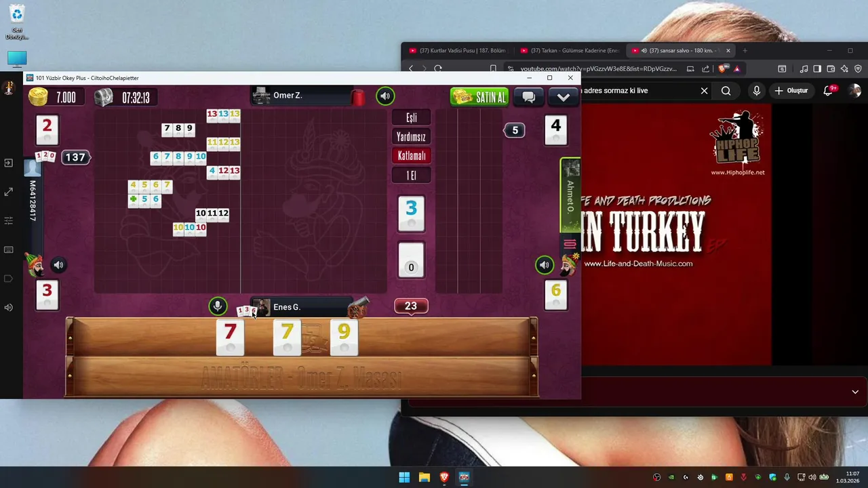The height and width of the screenshot is (488, 868).
Task: Select the red 'Katlamalı' game option
Action: point(411,155)
